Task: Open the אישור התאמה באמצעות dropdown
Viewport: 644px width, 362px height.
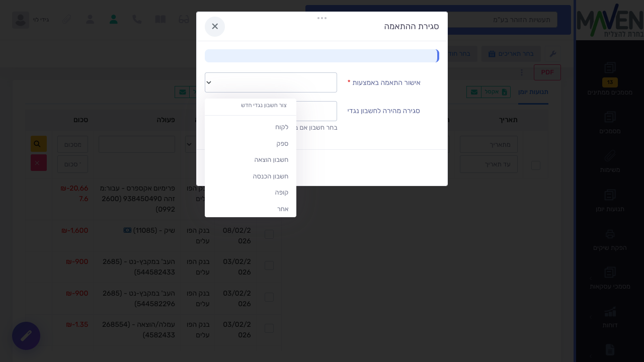Action: tap(271, 82)
